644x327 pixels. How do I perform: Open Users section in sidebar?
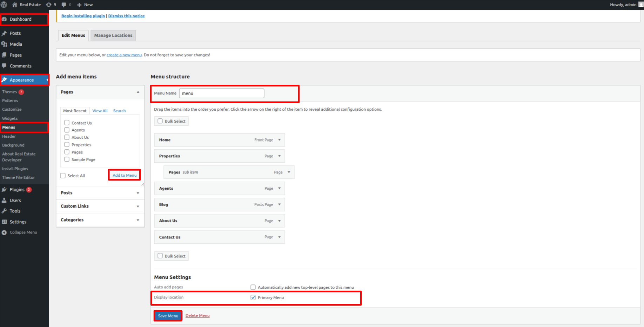(15, 201)
